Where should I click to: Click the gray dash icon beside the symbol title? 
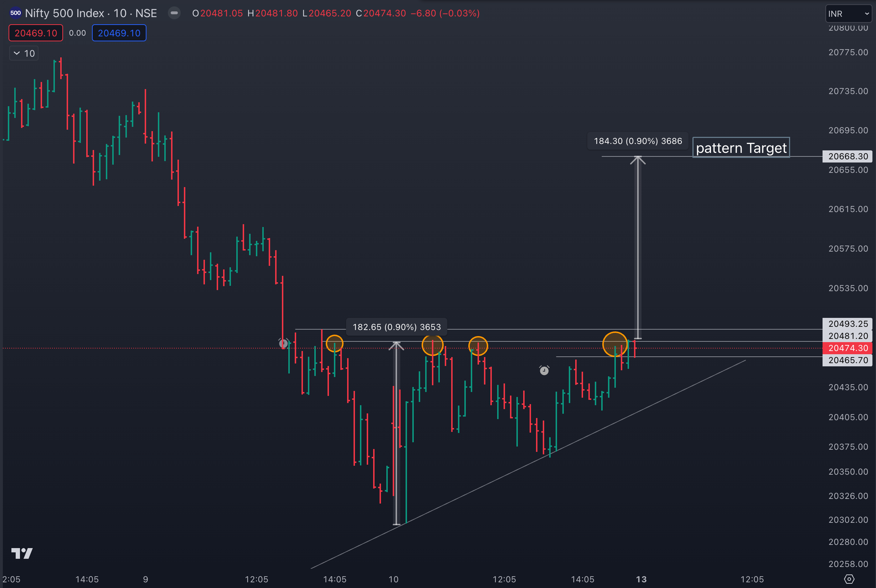174,13
